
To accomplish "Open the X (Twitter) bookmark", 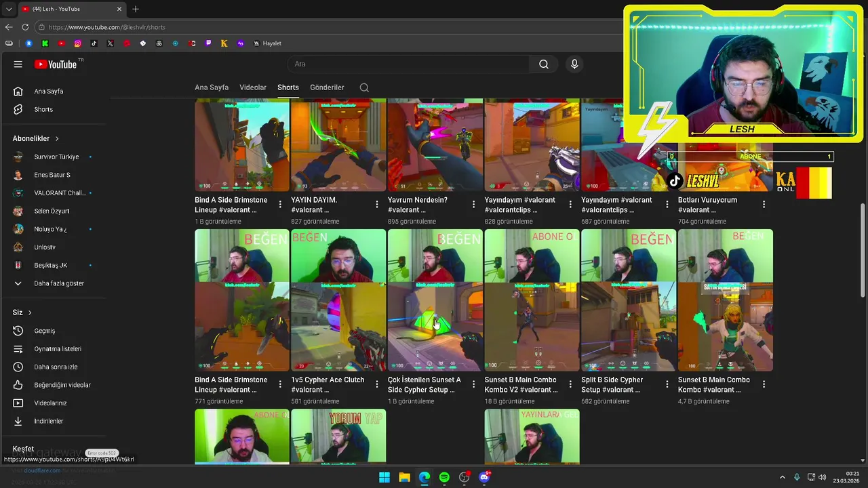I will coord(110,43).
